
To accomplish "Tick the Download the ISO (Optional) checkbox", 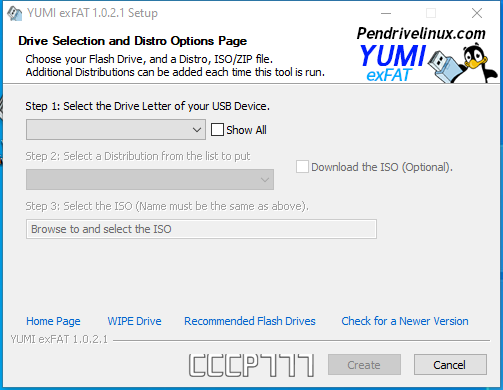I will (x=302, y=167).
